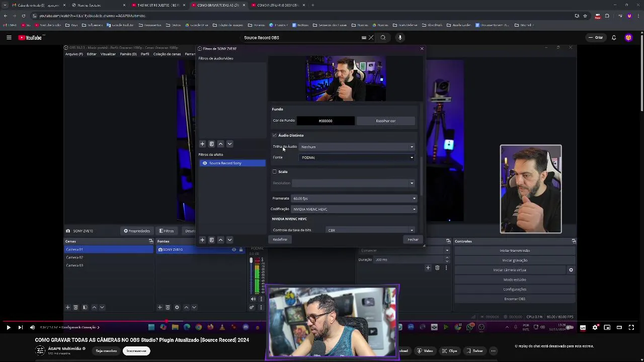Screen dimensions: 644x362
Task: Move the effect filter down with bottom arrow
Action: (229, 240)
